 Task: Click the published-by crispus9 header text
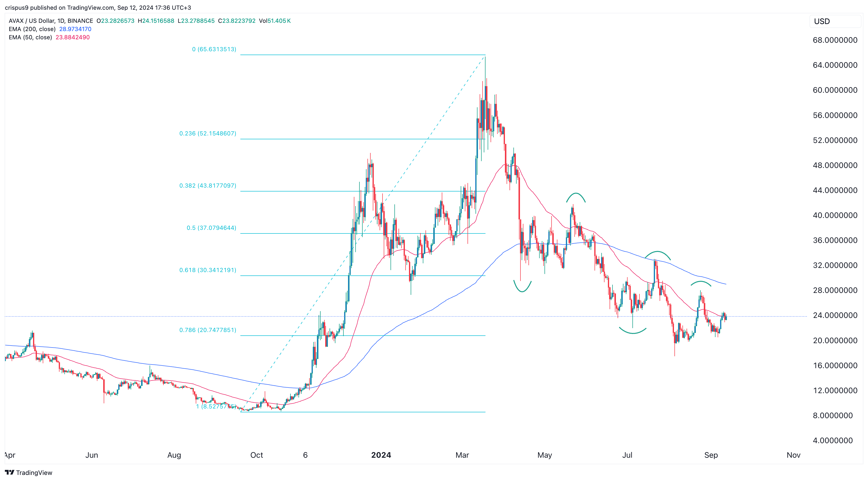click(98, 8)
